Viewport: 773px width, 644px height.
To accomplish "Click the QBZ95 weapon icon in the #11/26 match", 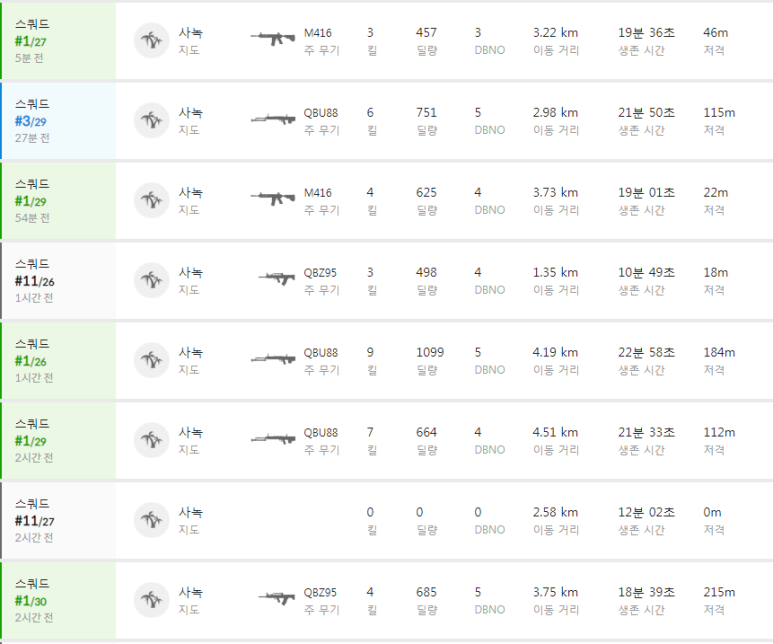I will click(x=277, y=279).
